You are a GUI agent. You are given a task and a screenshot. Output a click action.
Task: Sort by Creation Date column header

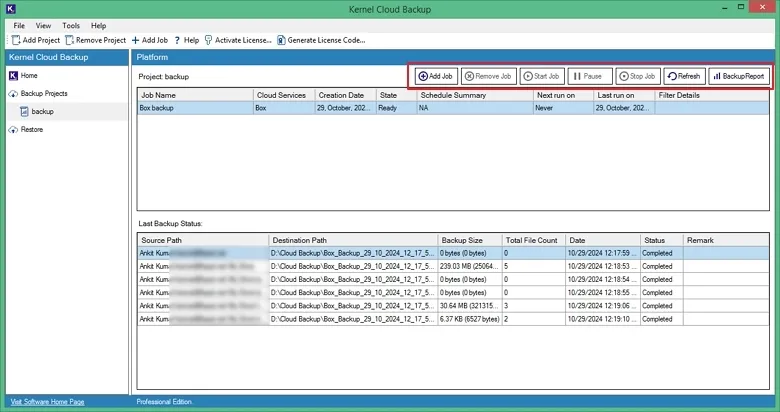pyautogui.click(x=345, y=95)
